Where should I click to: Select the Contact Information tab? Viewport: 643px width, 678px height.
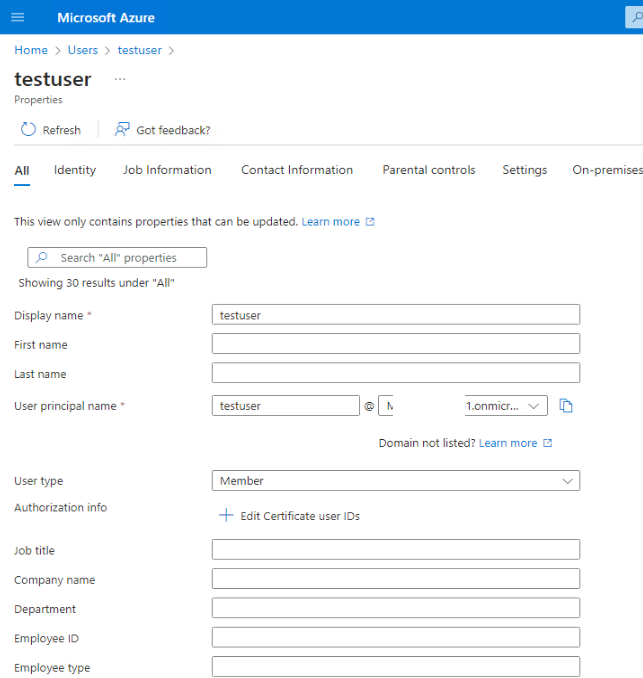[x=297, y=170]
